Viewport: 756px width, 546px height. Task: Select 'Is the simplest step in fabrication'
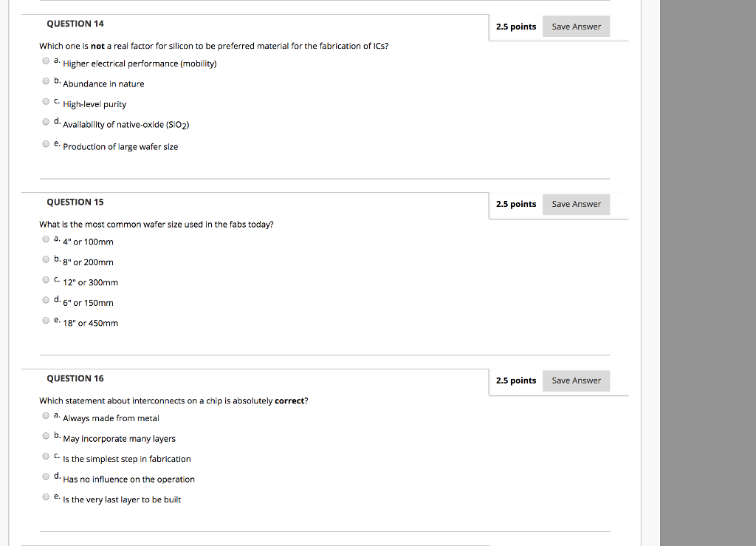click(x=45, y=456)
